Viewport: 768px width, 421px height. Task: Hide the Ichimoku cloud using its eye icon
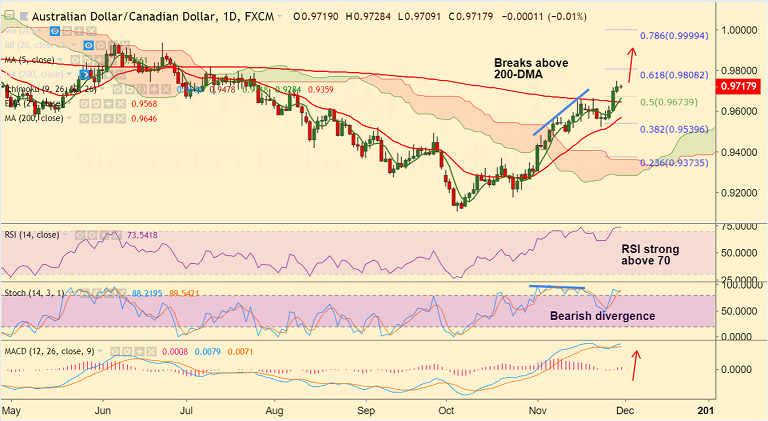click(118, 89)
